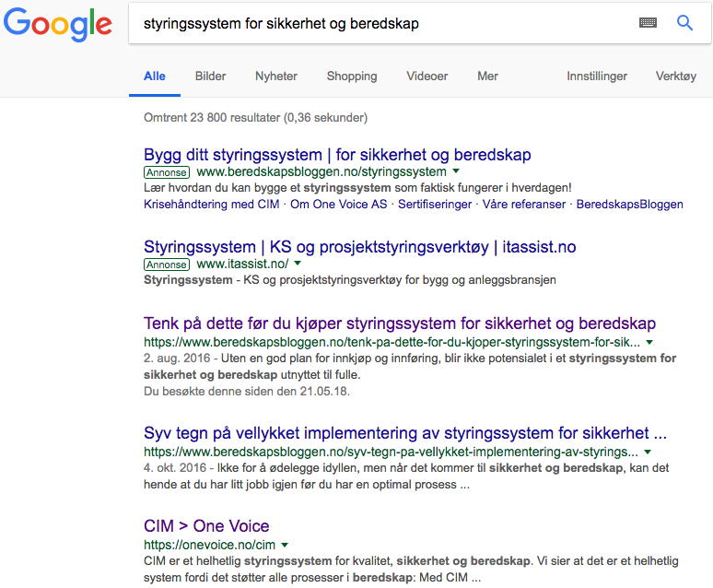The image size is (713, 588).
Task: Select the Alle tab
Action: (x=155, y=76)
